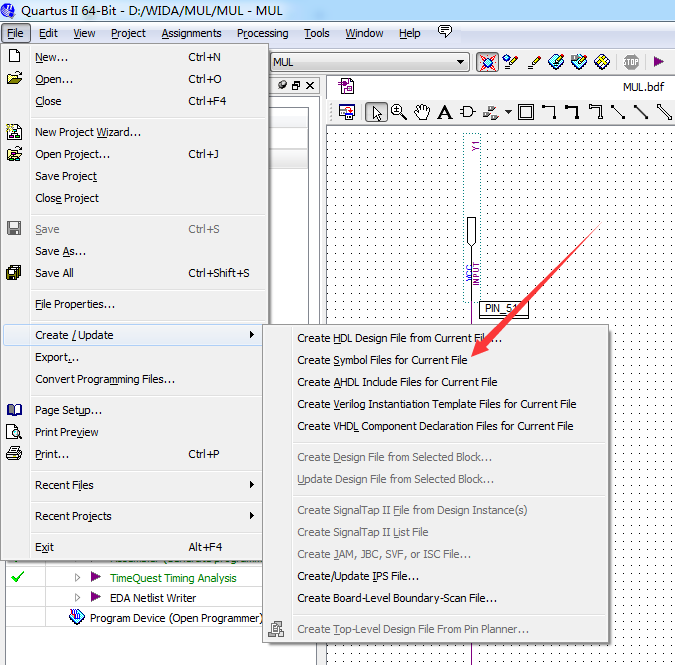Close the left docked panel
Screen dimensions: 675x665
pyautogui.click(x=310, y=86)
